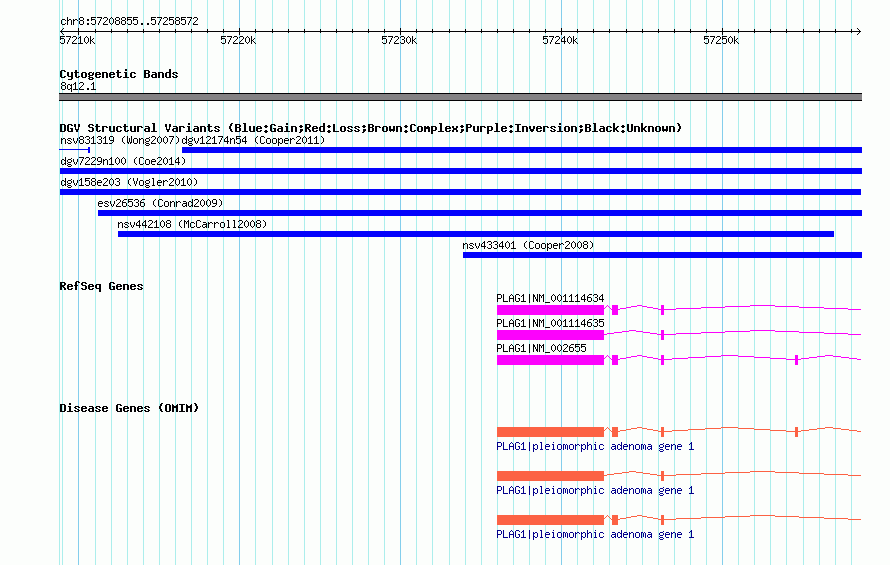Image resolution: width=890 pixels, height=565 pixels.
Task: Click the nsv831319 (Wong2007) variant label
Action: (x=120, y=140)
